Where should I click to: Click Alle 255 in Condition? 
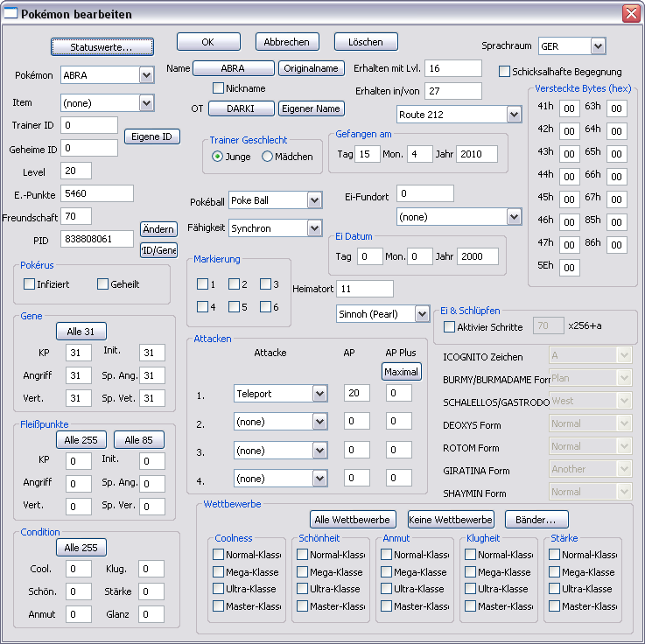click(x=81, y=548)
